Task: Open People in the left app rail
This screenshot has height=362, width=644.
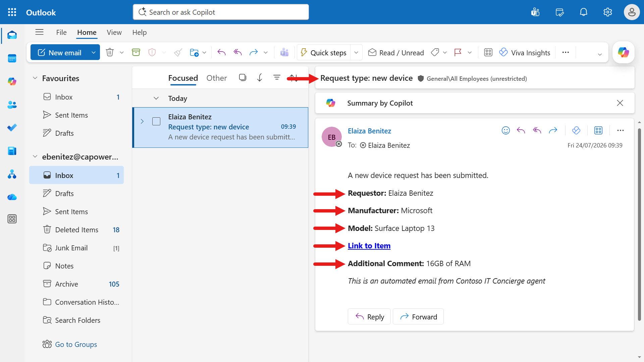Action: [x=12, y=105]
